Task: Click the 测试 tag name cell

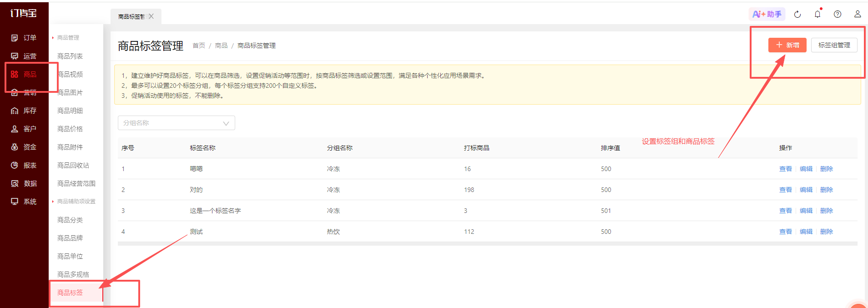Action: click(x=196, y=232)
